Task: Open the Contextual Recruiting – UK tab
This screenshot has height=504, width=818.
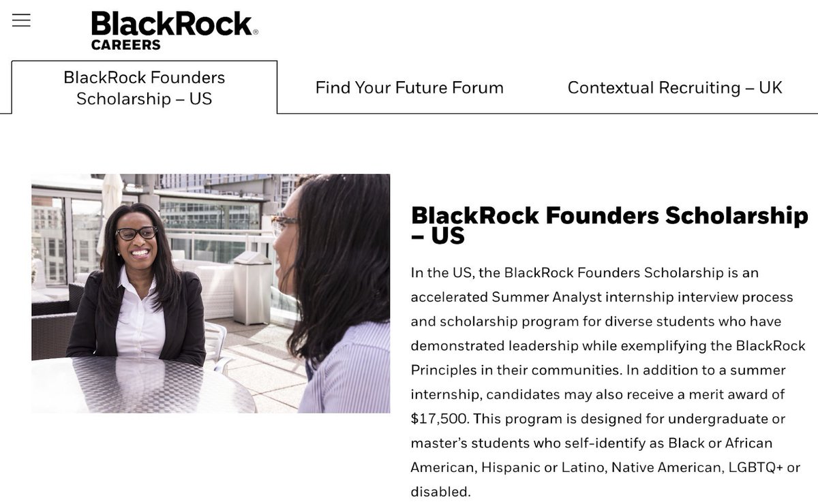Action: pos(674,88)
